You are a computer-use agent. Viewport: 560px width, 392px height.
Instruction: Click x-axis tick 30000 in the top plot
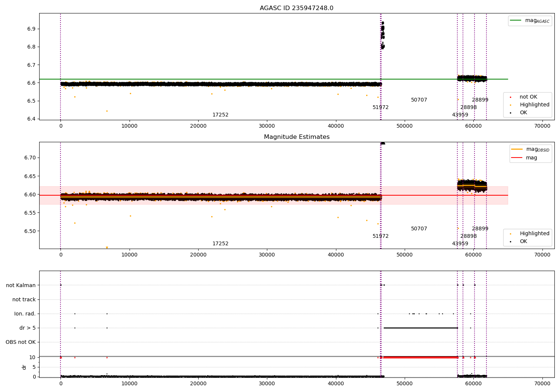click(267, 126)
